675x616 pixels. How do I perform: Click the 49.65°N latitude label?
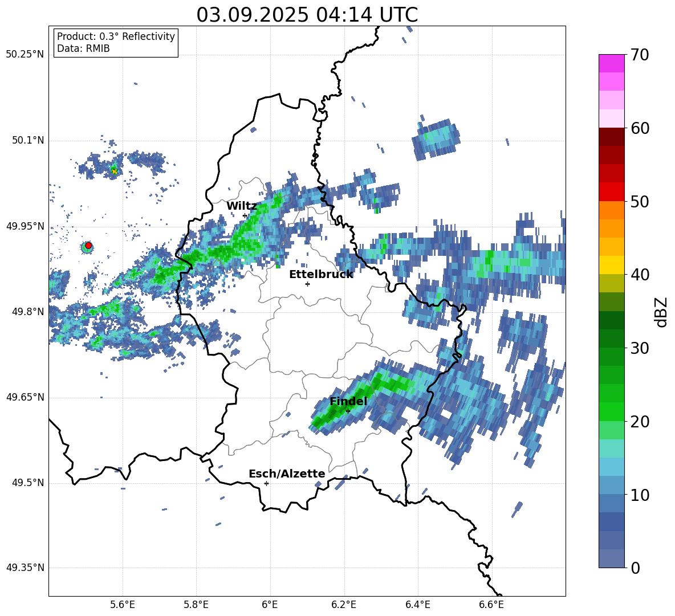(x=25, y=397)
